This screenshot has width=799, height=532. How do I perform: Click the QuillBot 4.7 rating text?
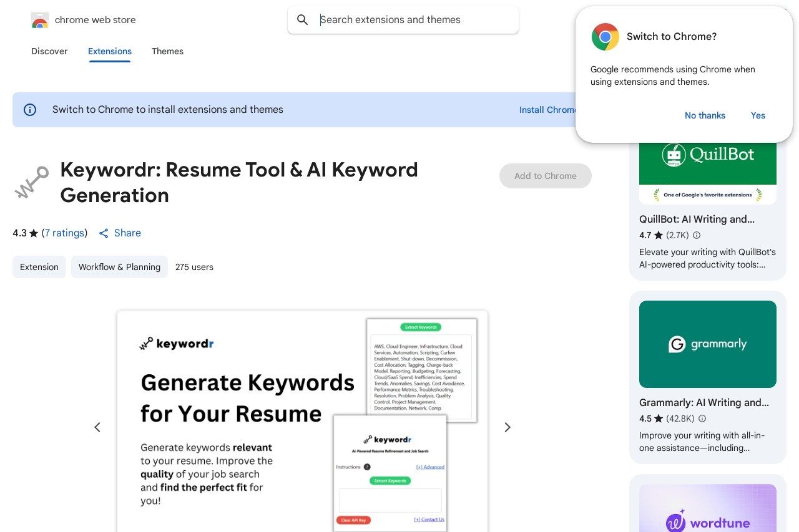(645, 235)
